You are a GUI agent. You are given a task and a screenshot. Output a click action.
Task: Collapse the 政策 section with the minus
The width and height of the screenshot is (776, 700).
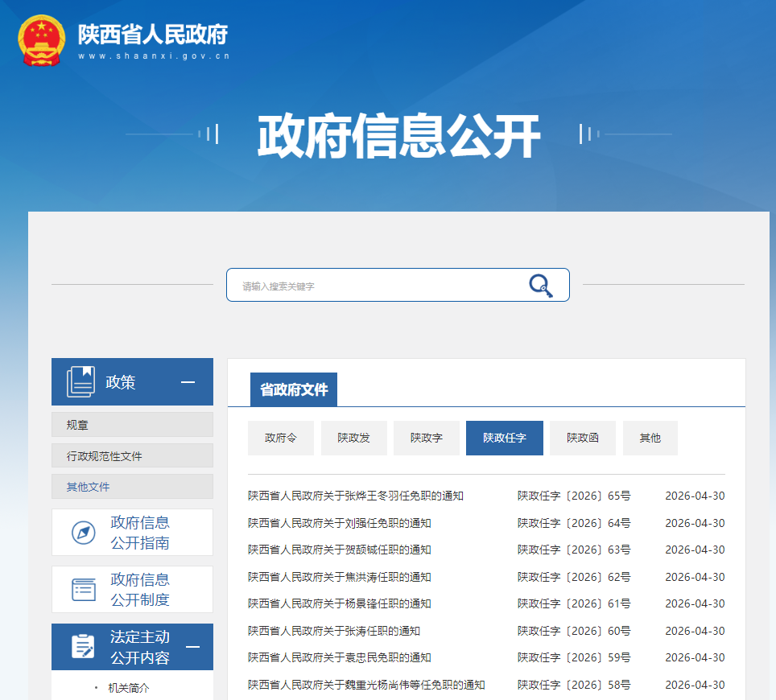click(188, 381)
